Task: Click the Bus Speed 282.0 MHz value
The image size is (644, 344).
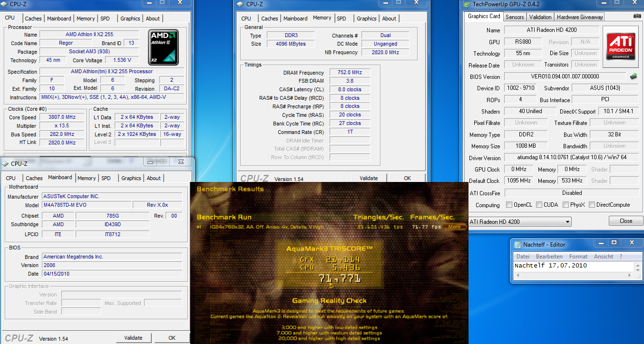Action: pyautogui.click(x=62, y=134)
